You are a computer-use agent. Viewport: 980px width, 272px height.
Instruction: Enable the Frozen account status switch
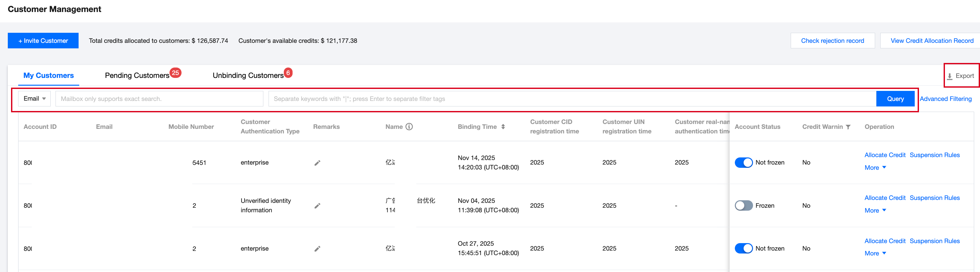[x=743, y=205]
